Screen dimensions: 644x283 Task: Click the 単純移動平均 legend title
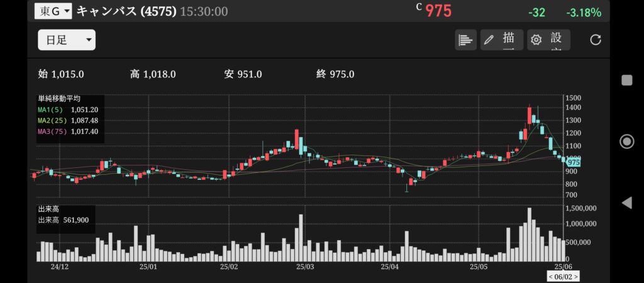click(59, 99)
